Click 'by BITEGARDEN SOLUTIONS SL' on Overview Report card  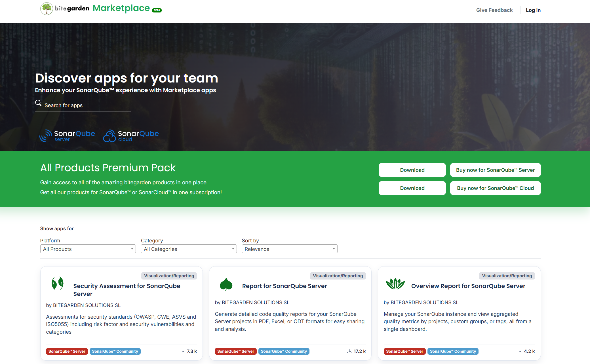(421, 302)
